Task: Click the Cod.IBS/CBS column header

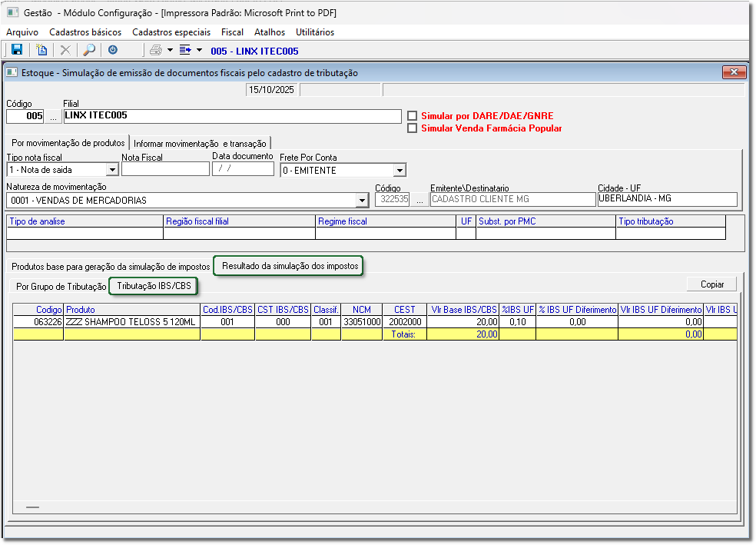Action: click(227, 310)
